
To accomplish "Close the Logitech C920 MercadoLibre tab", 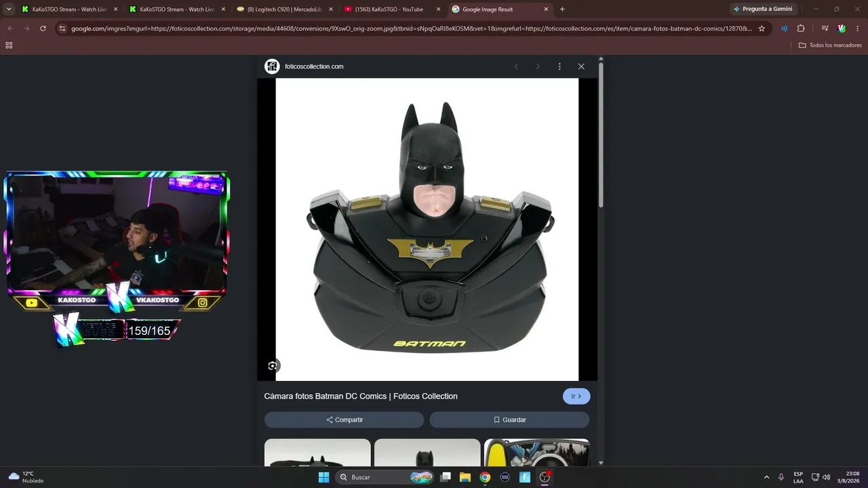I will pyautogui.click(x=331, y=9).
